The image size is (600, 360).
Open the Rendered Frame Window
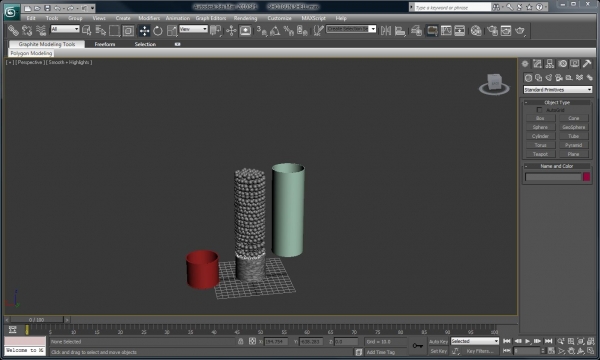click(x=506, y=31)
